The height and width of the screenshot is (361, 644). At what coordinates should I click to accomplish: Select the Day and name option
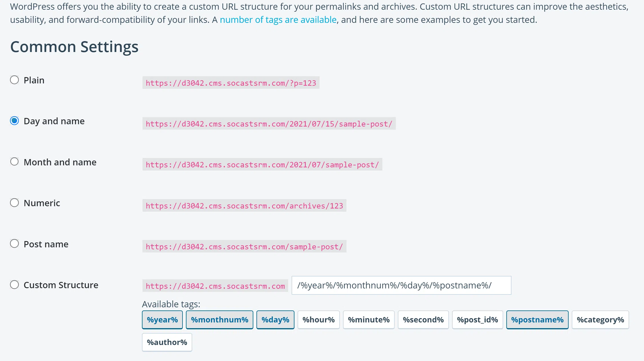click(x=15, y=121)
